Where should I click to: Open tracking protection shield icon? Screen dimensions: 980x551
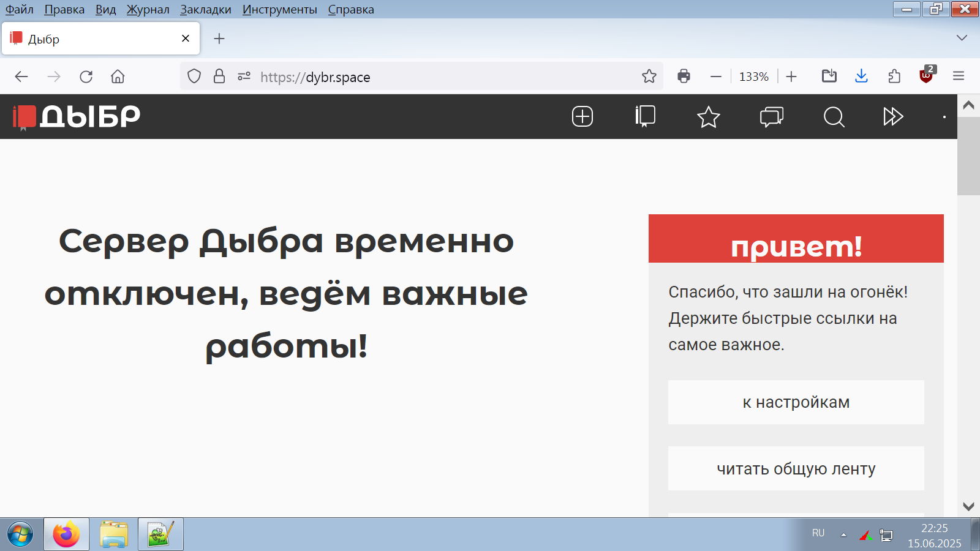[x=194, y=77]
